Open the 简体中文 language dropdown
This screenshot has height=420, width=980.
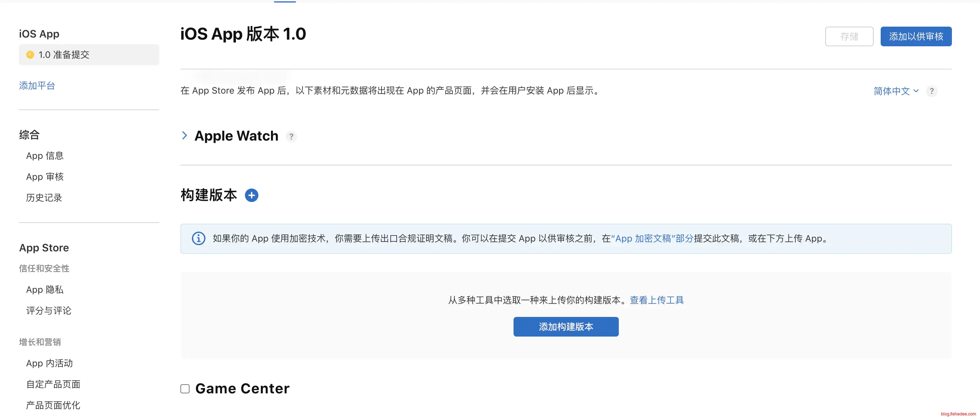pos(895,91)
